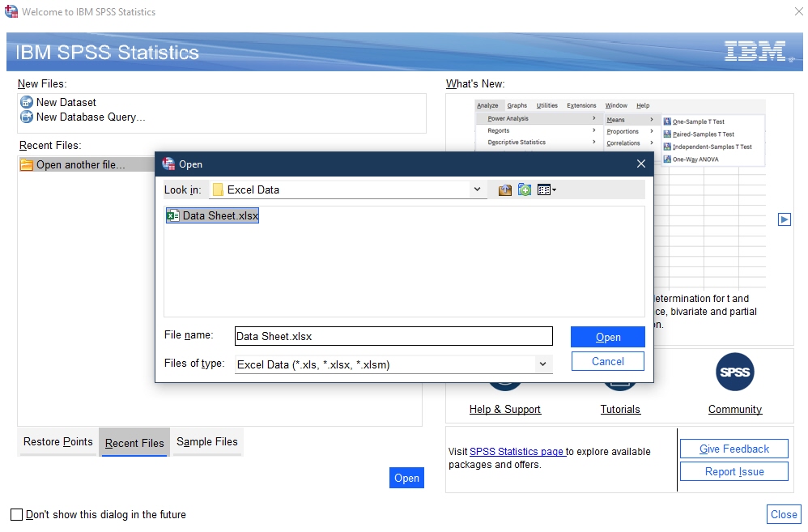Click Open button below Recent Files list
This screenshot has height=532, width=808.
click(x=406, y=478)
